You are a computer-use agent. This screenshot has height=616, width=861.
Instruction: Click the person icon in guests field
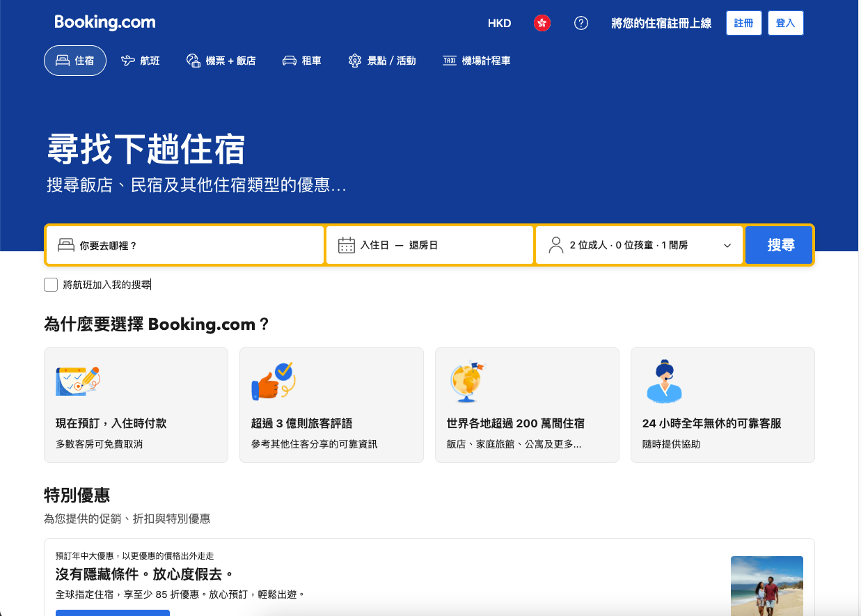(555, 245)
